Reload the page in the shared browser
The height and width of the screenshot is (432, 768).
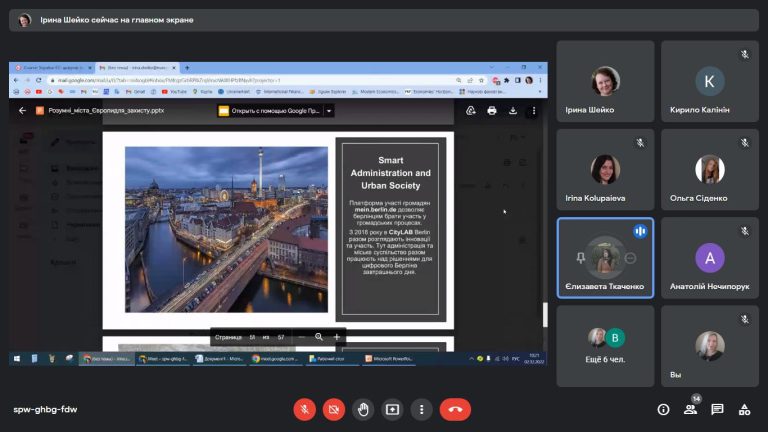pos(38,80)
